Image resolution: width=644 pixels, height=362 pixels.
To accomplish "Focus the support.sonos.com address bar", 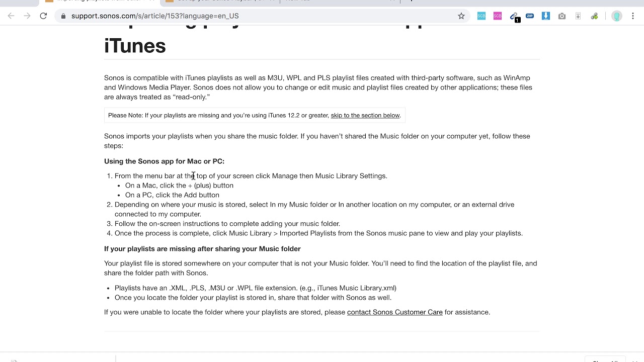I will (262, 16).
